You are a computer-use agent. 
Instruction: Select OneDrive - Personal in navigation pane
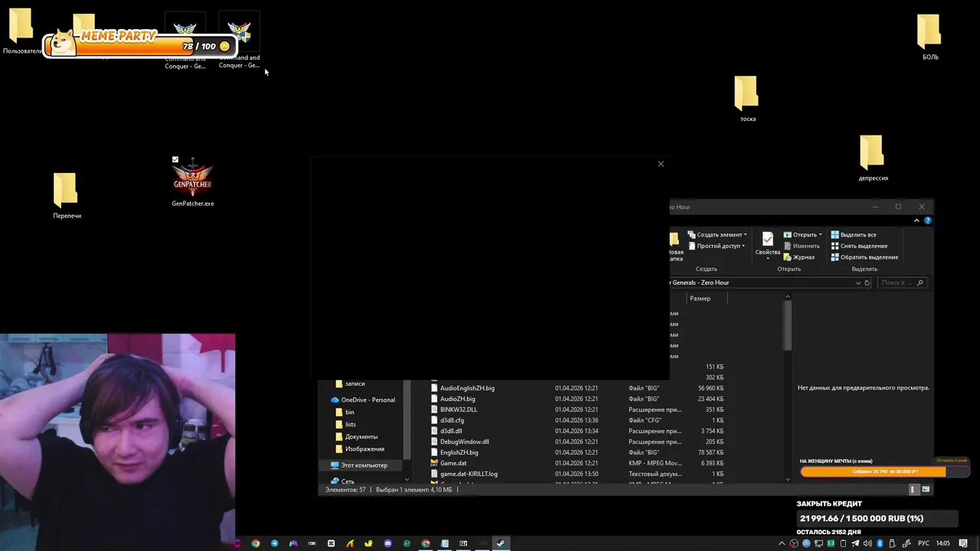[x=363, y=399]
